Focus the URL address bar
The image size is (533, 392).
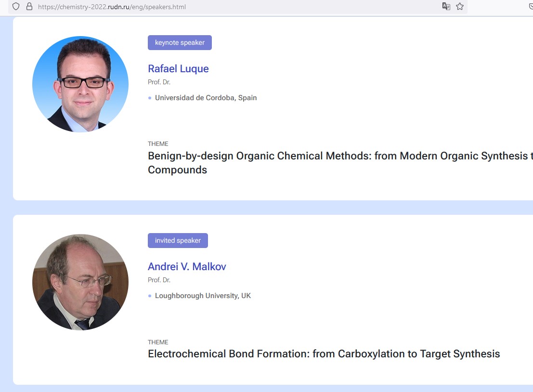click(x=241, y=7)
